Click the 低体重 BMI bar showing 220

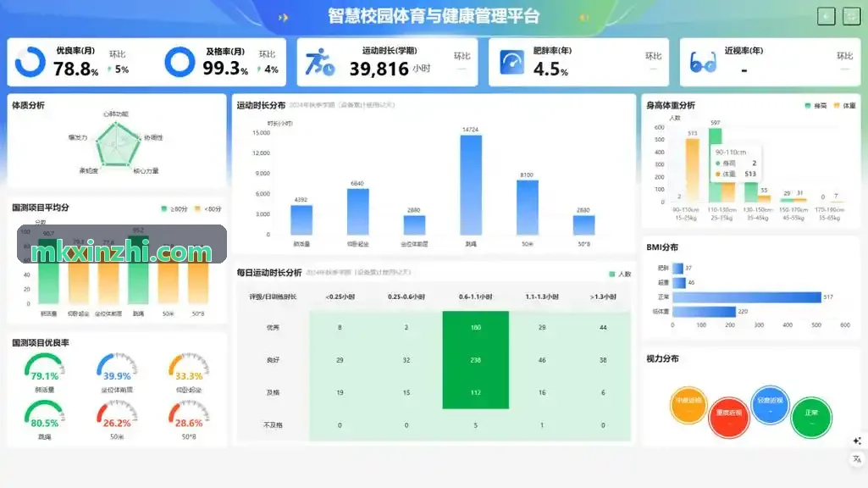(x=705, y=311)
